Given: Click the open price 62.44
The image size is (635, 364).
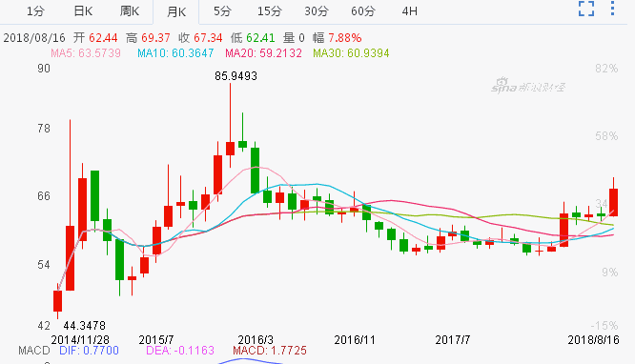Looking at the screenshot, I should pyautogui.click(x=103, y=38).
